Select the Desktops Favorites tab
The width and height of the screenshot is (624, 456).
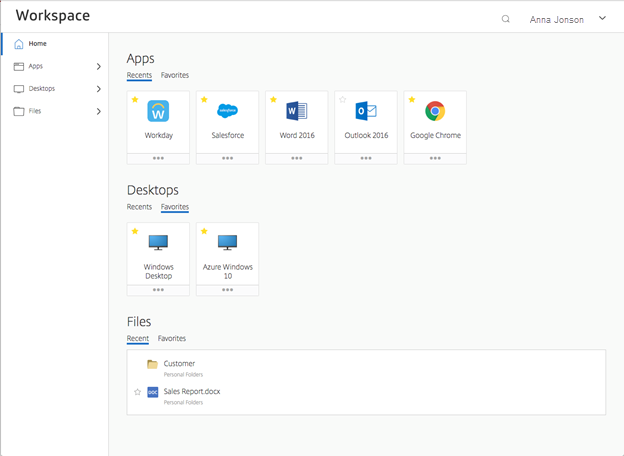click(175, 207)
